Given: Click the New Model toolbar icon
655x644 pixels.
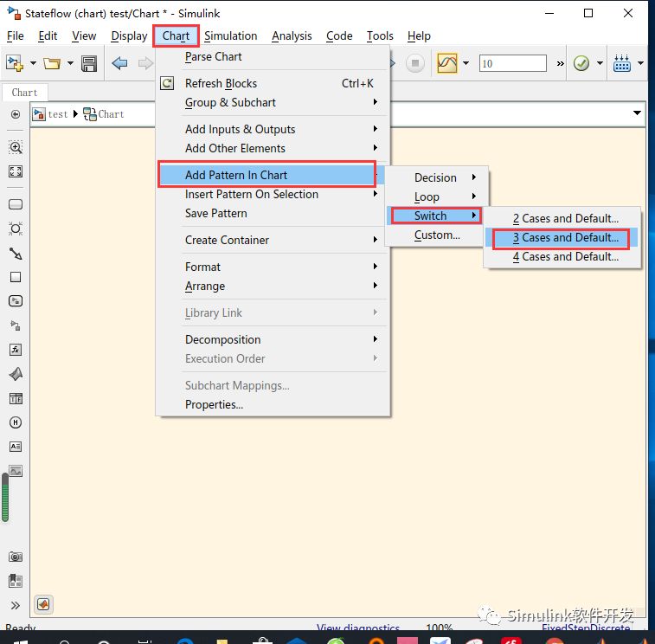Looking at the screenshot, I should coord(15,63).
